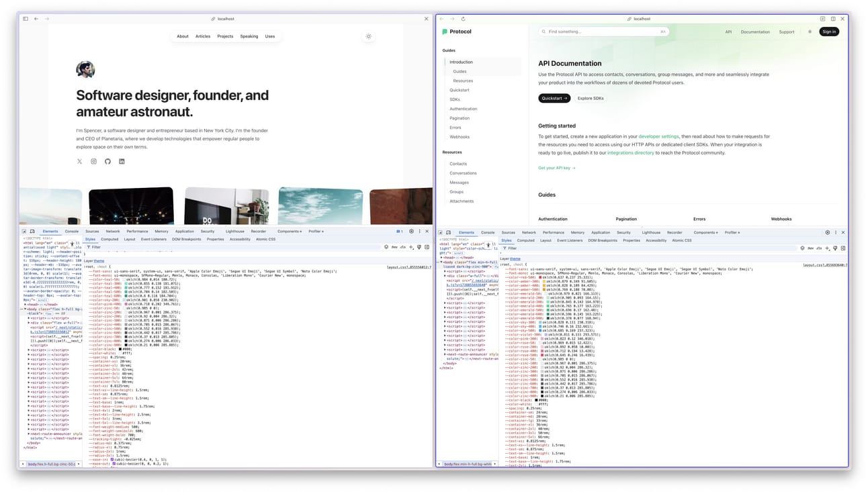Toggle computed styles sidebar icon in right DevTools
Viewport: 868px width, 492px height.
point(843,248)
